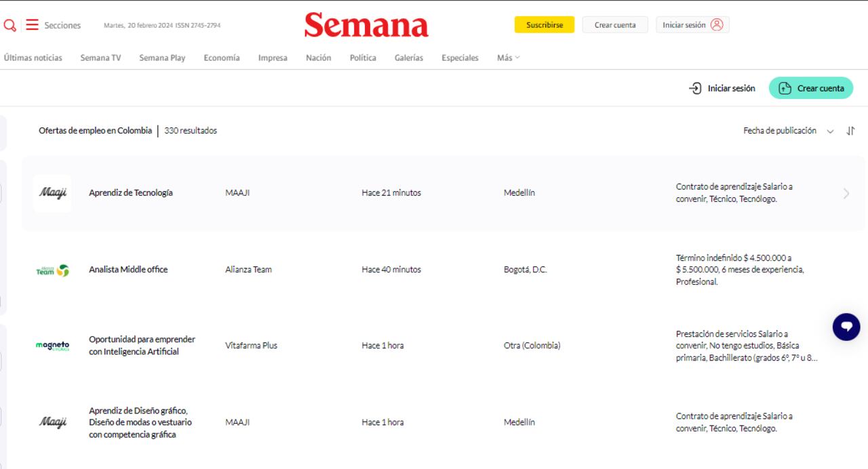Click the Alianza Team company logo
Image resolution: width=868 pixels, height=469 pixels.
(x=52, y=269)
